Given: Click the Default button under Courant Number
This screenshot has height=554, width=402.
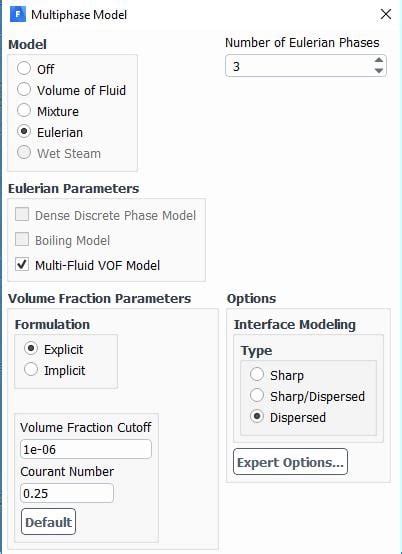Looking at the screenshot, I should click(x=48, y=521).
